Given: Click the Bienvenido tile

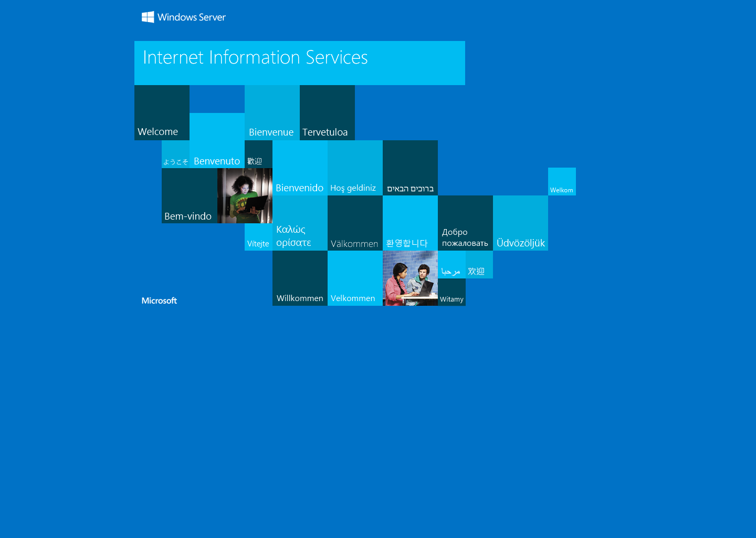Looking at the screenshot, I should 300,168.
